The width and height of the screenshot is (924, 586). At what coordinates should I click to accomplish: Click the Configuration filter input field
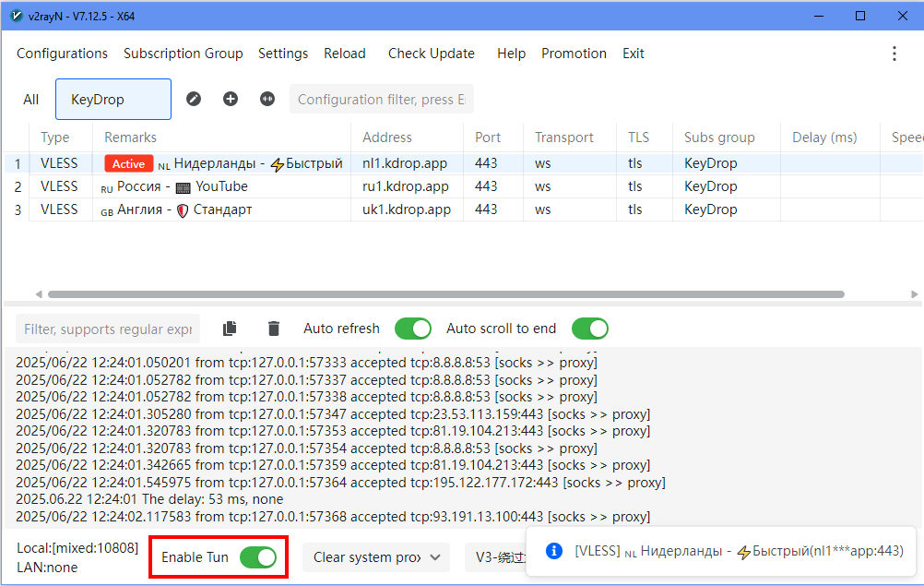pyautogui.click(x=381, y=100)
